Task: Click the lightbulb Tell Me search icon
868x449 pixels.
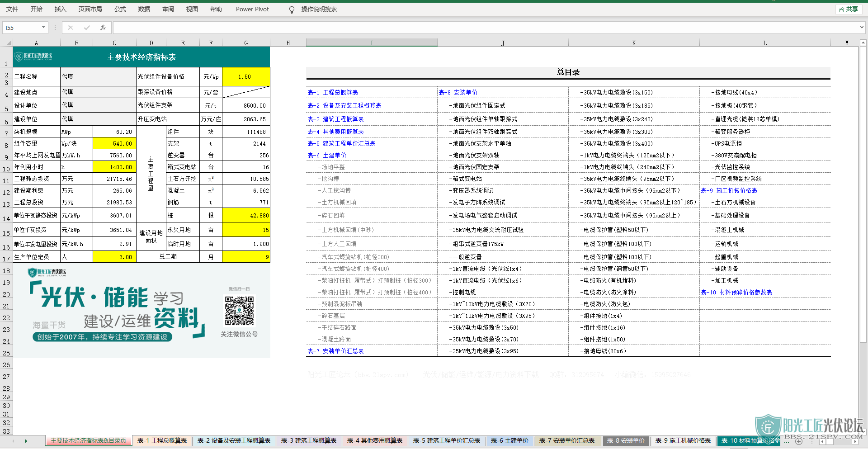Action: 292,9
